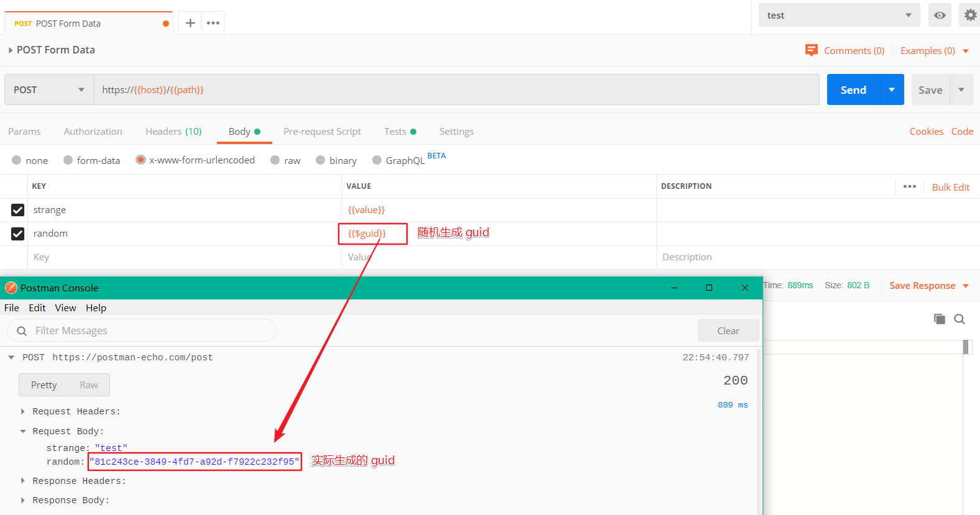Open the POST method dropdown
This screenshot has width=980, height=515.
(x=49, y=89)
